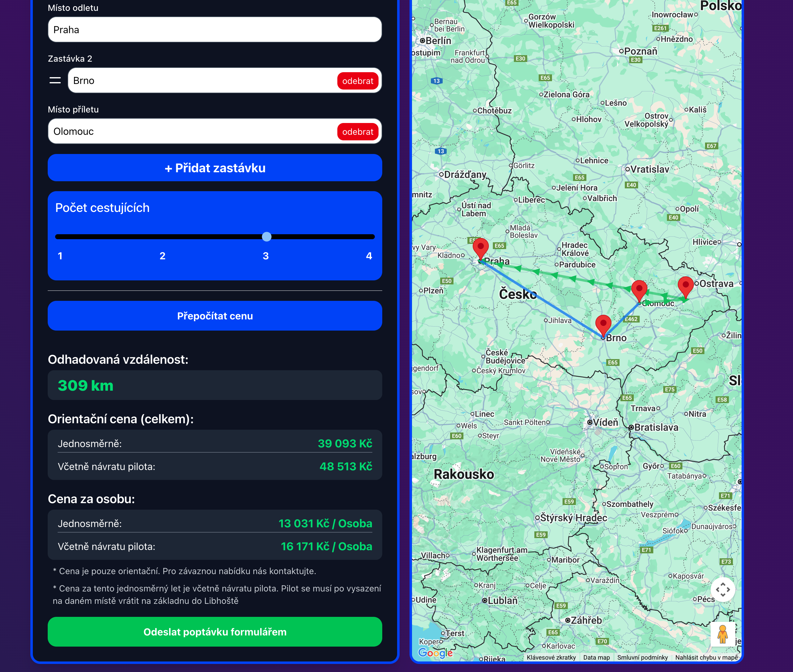This screenshot has height=672, width=793.
Task: Click the Praha departure input field
Action: pos(215,30)
